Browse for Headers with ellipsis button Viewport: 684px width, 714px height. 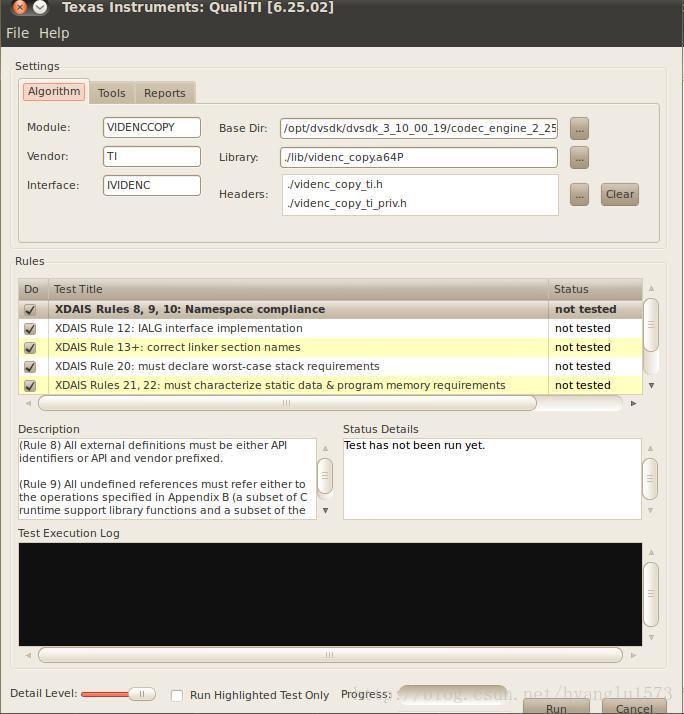pos(579,195)
